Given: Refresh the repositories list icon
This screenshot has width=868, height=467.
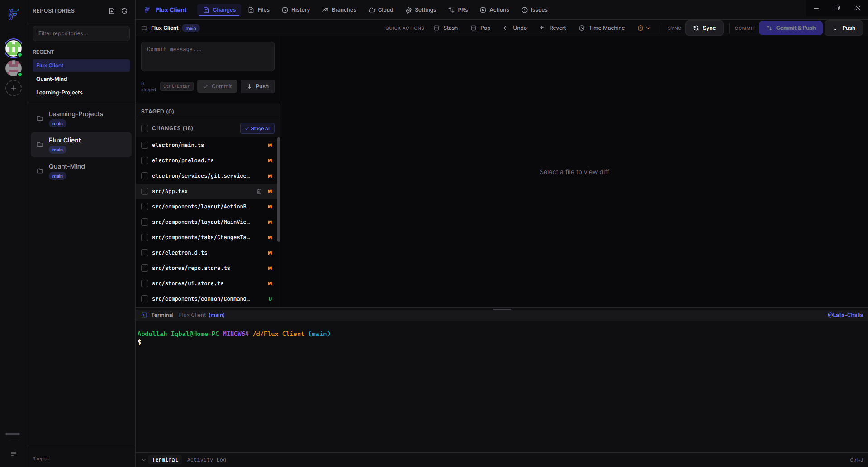Looking at the screenshot, I should (124, 10).
